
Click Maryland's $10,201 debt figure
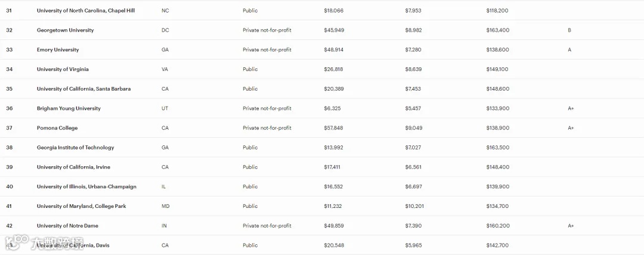414,206
